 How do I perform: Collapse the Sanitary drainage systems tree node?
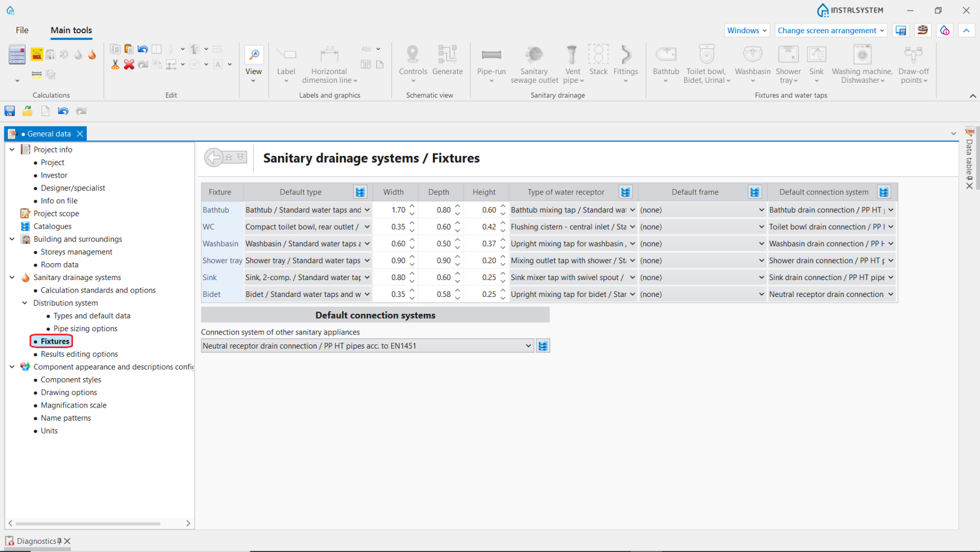click(x=12, y=277)
